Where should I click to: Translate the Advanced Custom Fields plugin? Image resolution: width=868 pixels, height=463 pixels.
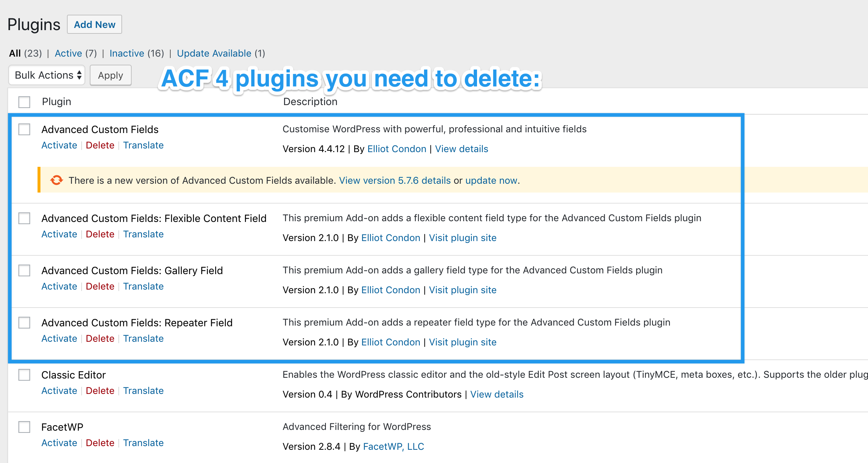tap(143, 146)
